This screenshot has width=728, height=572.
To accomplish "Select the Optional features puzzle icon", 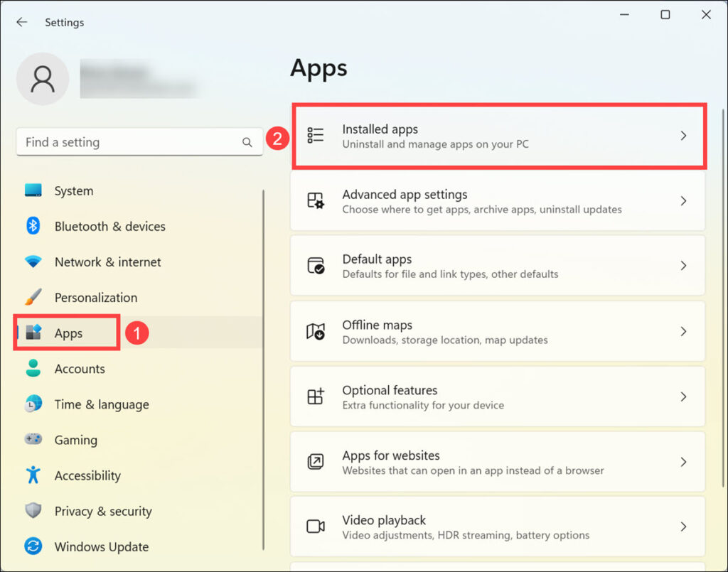I will point(315,396).
